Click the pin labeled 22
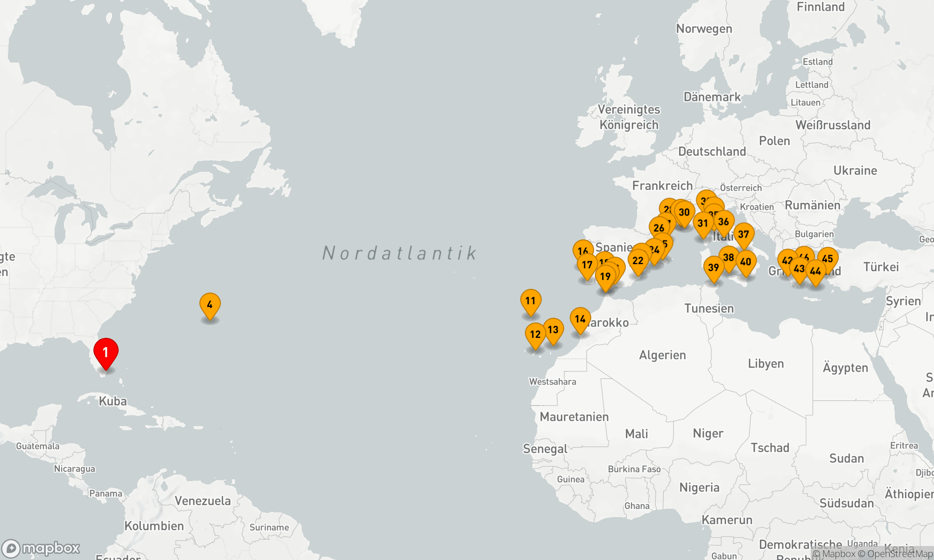Image resolution: width=934 pixels, height=560 pixels. click(638, 261)
